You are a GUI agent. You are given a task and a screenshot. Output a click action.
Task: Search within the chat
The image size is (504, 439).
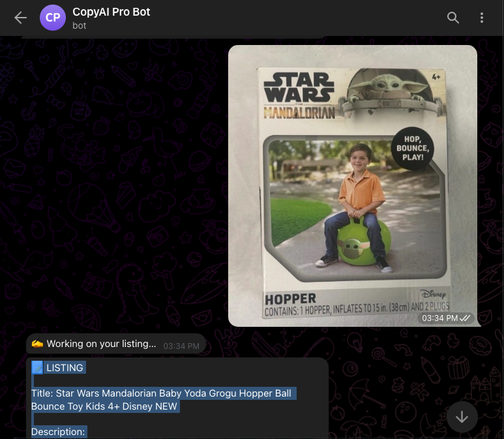[x=453, y=18]
